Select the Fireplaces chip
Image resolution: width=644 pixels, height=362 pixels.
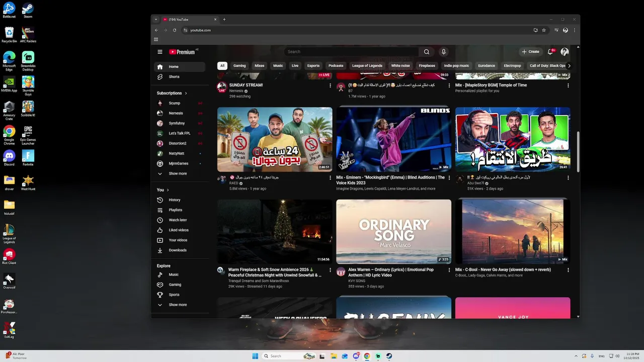427,65
